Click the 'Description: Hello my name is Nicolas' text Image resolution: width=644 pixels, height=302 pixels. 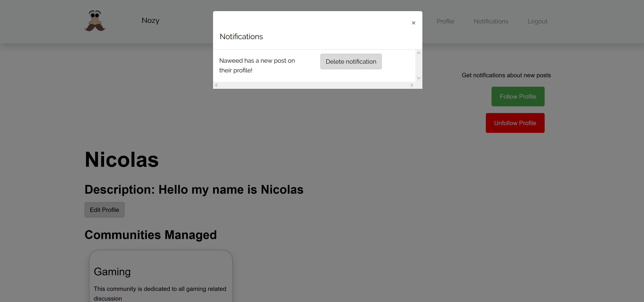[x=194, y=190]
